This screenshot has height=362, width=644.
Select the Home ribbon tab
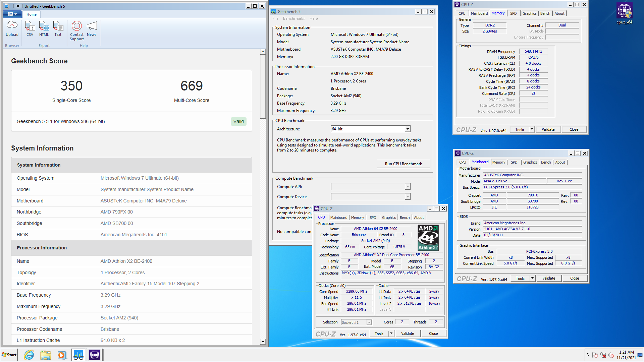tap(32, 14)
